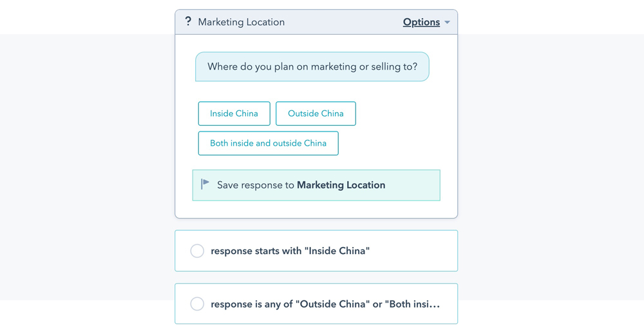Choose the Inside China quick reply
The image size is (644, 334).
234,113
